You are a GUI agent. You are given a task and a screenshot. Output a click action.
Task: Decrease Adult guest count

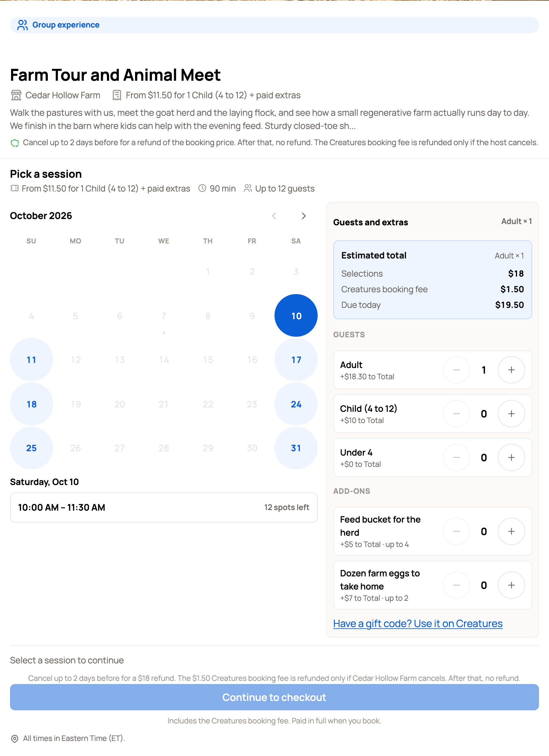point(456,370)
